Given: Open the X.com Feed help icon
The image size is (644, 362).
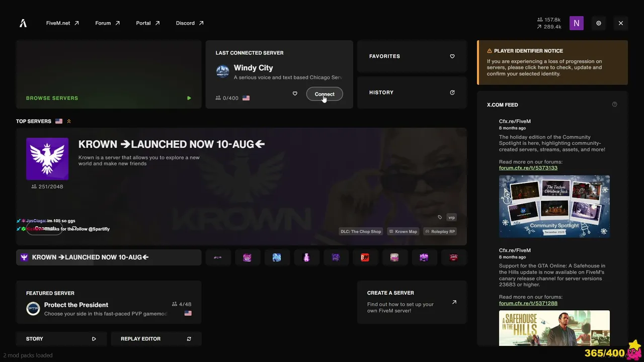Looking at the screenshot, I should point(614,105).
